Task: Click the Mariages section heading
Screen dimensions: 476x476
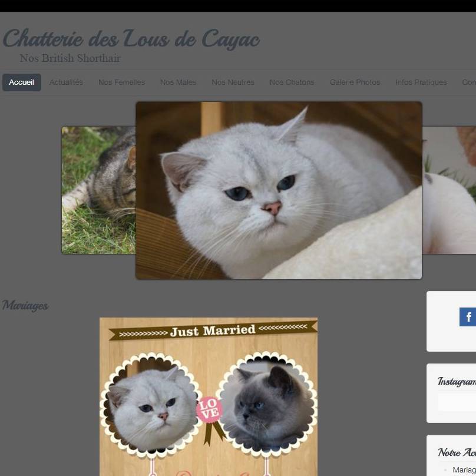Action: pyautogui.click(x=25, y=305)
